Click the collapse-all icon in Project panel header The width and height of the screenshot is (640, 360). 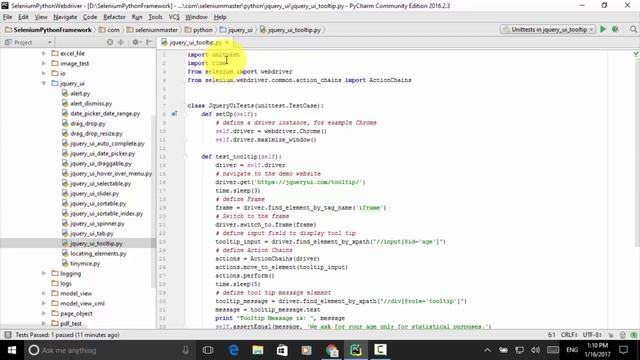(121, 42)
